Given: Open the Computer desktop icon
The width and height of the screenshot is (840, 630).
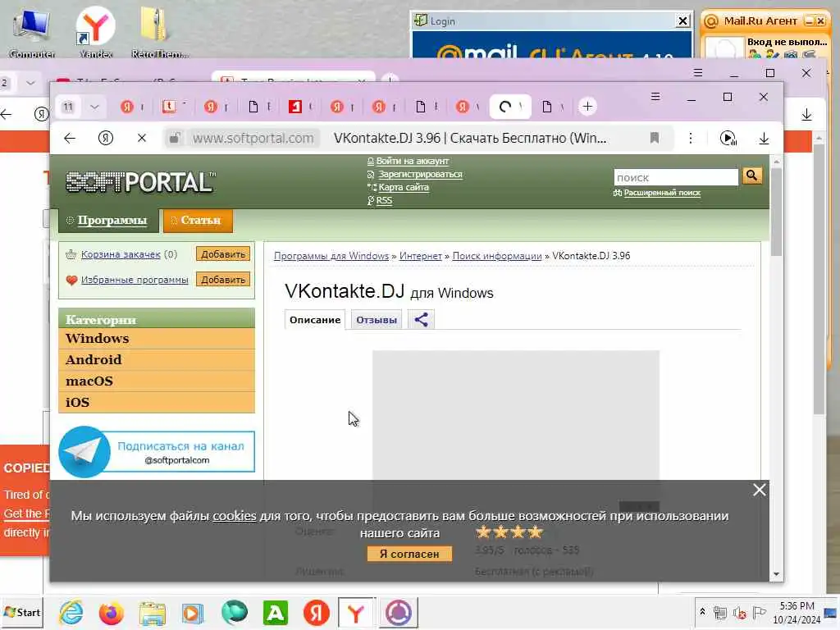Looking at the screenshot, I should [x=32, y=31].
